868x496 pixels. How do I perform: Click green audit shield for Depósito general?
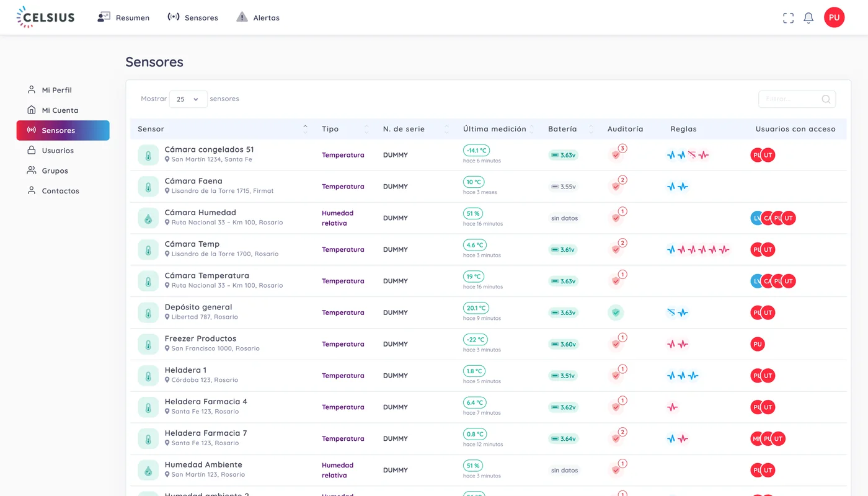tap(616, 312)
